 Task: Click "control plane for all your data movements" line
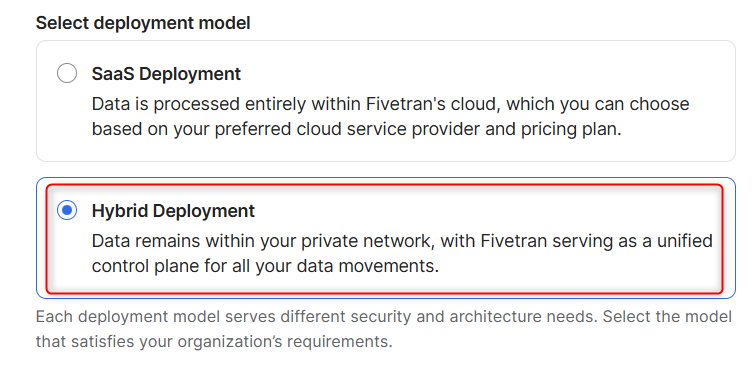coord(265,266)
